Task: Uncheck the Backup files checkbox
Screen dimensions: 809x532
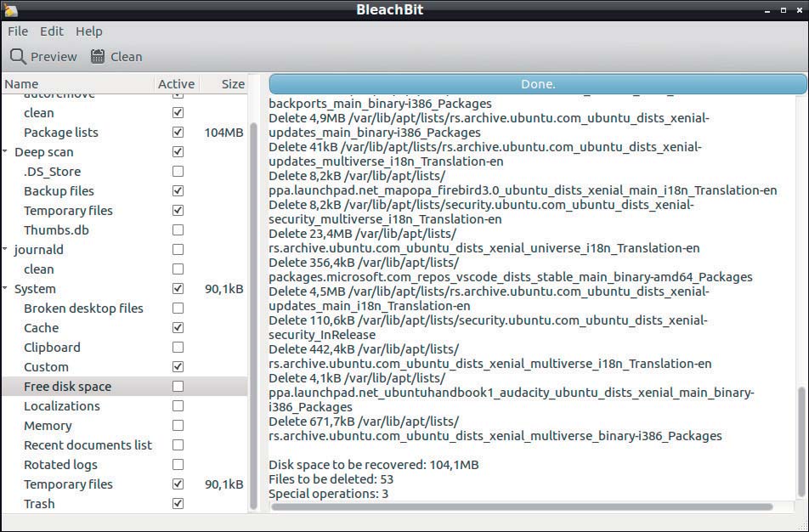Action: [x=178, y=191]
